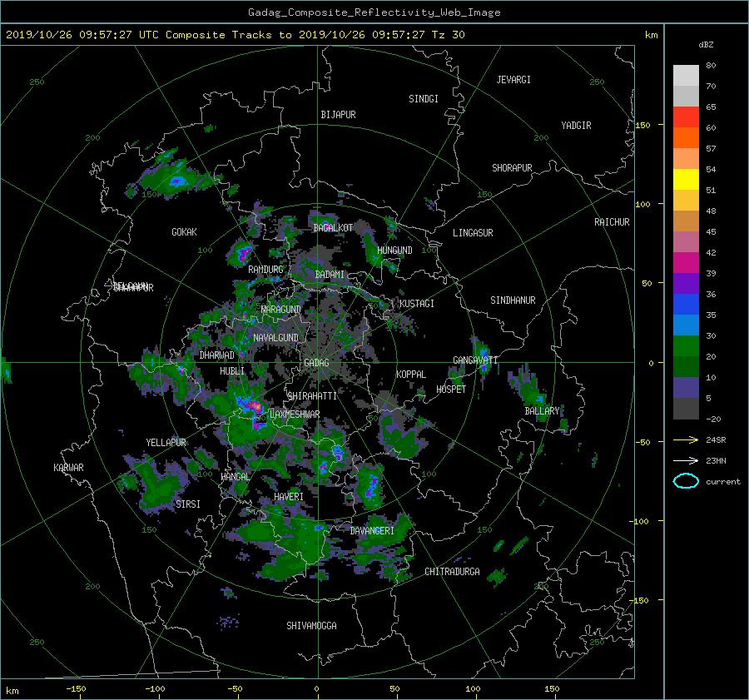This screenshot has height=700, width=749.
Task: Click the RAICHUR city label
Action: 612,222
